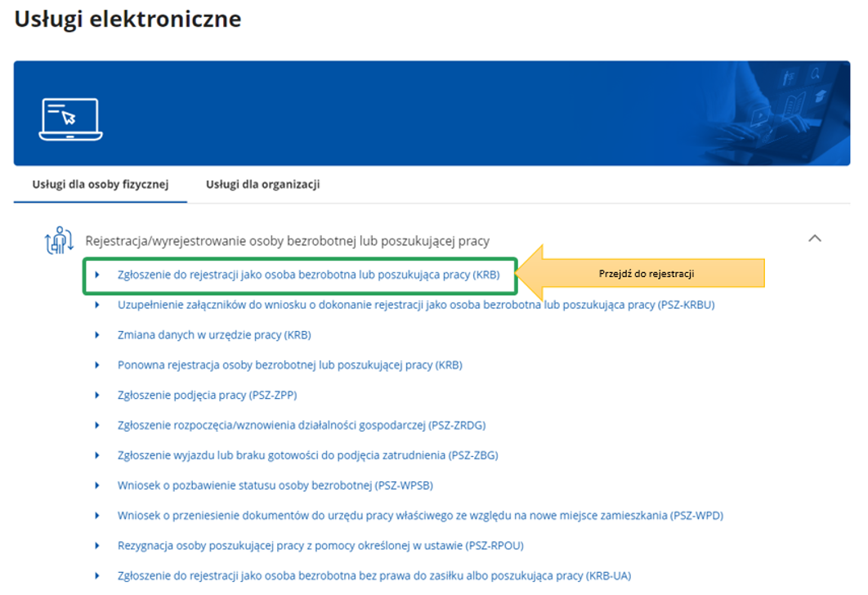Viewport: 868px width, 595px height.
Task: Click the Usługi elektroniczne page title
Action: click(x=128, y=20)
